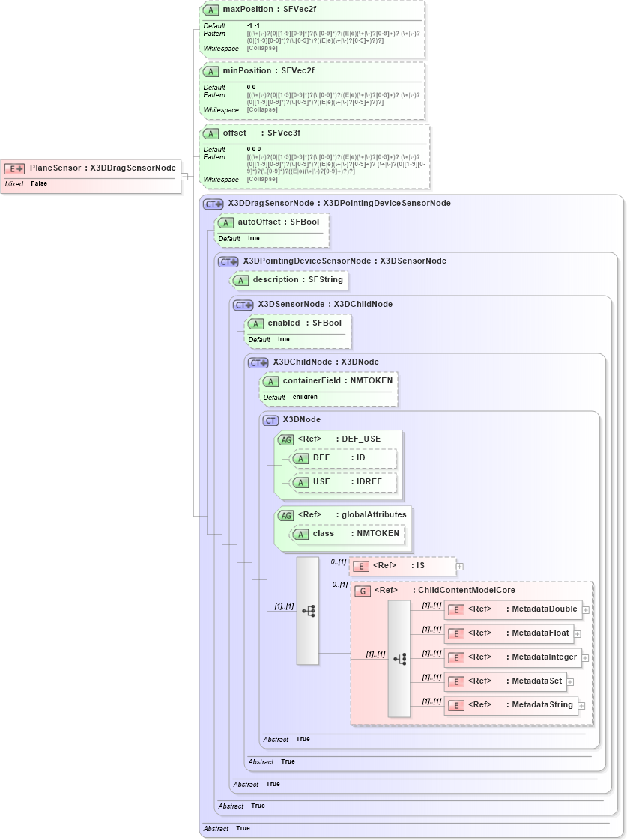
Task: Click the '0..[1]' cardinality beside IS
Action: click(x=338, y=562)
